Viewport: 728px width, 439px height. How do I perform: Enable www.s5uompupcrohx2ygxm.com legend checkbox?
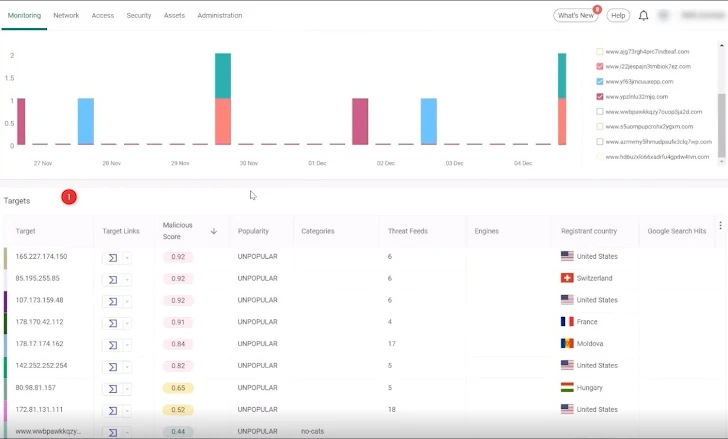pyautogui.click(x=599, y=127)
